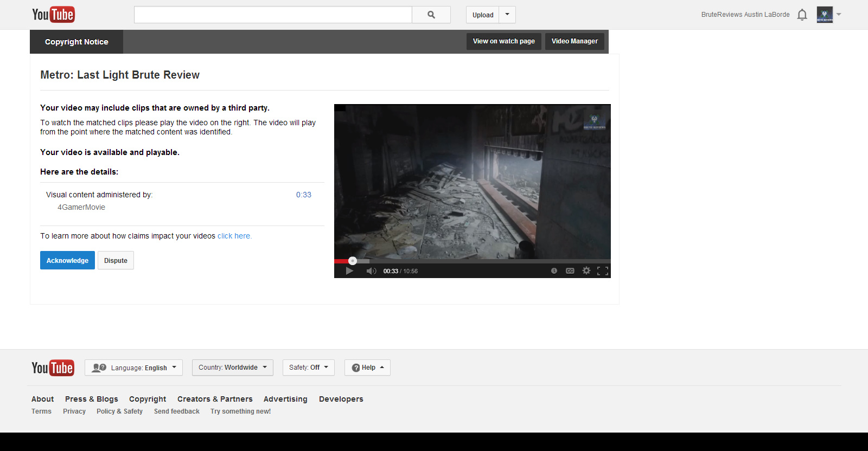The width and height of the screenshot is (868, 451).
Task: Open the Safety: Off dropdown
Action: click(309, 368)
